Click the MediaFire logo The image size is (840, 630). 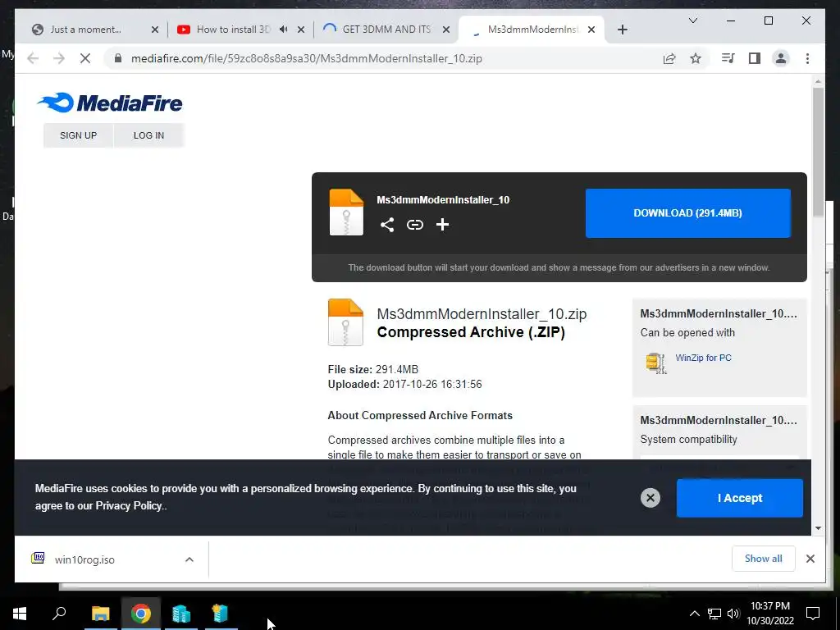(110, 103)
